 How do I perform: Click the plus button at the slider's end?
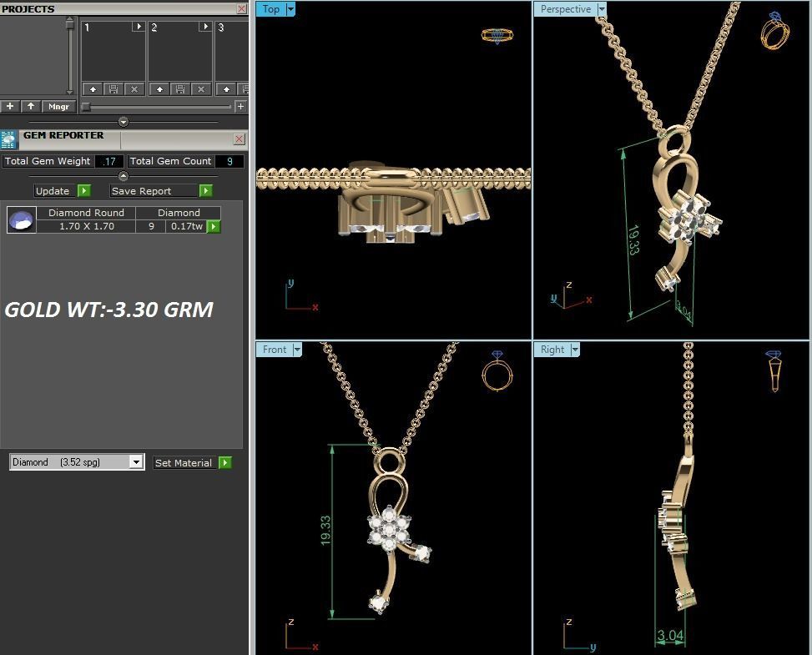coord(240,106)
